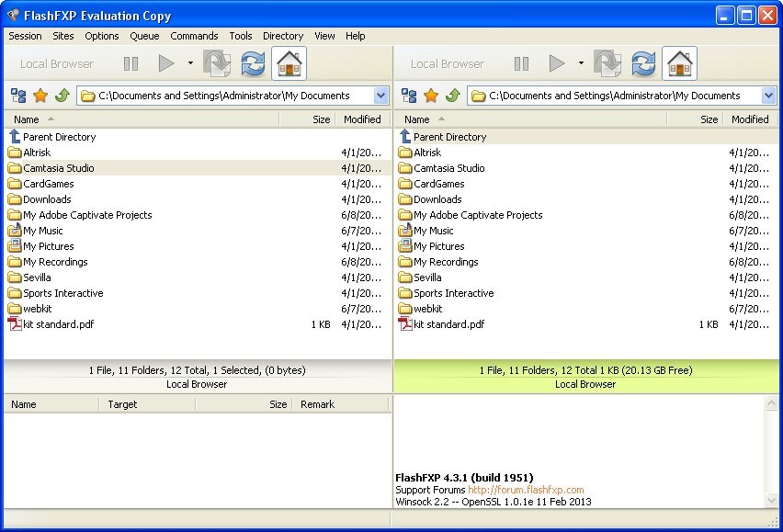Open the Sites menu
The width and height of the screenshot is (783, 532).
[63, 36]
